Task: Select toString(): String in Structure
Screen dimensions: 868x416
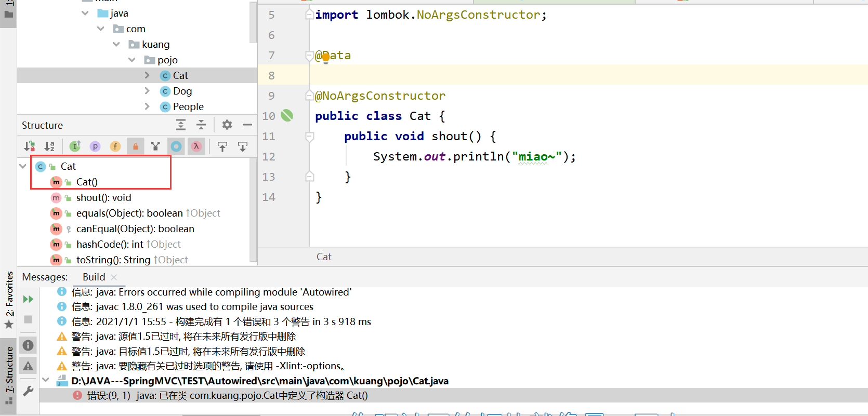Action: coord(113,260)
